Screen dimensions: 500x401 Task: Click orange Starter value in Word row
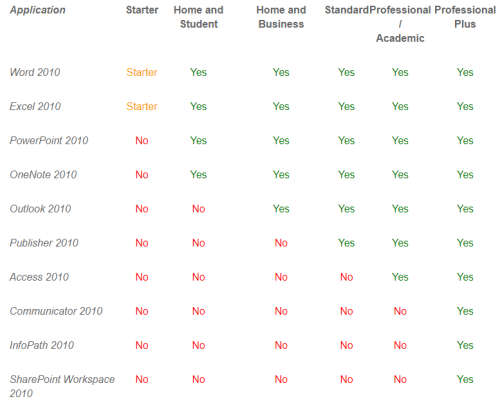pos(142,72)
